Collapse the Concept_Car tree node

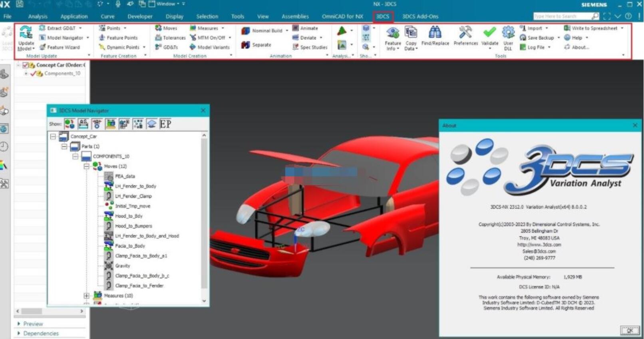point(53,136)
